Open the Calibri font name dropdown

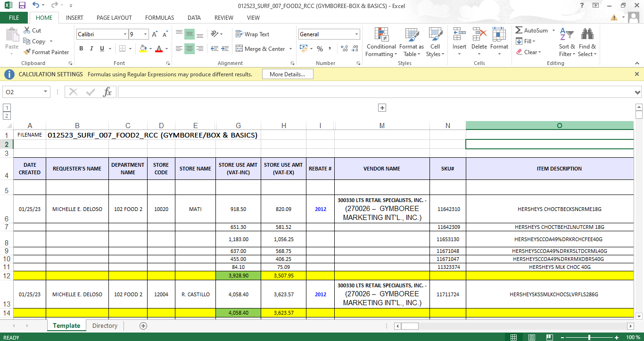pos(125,34)
